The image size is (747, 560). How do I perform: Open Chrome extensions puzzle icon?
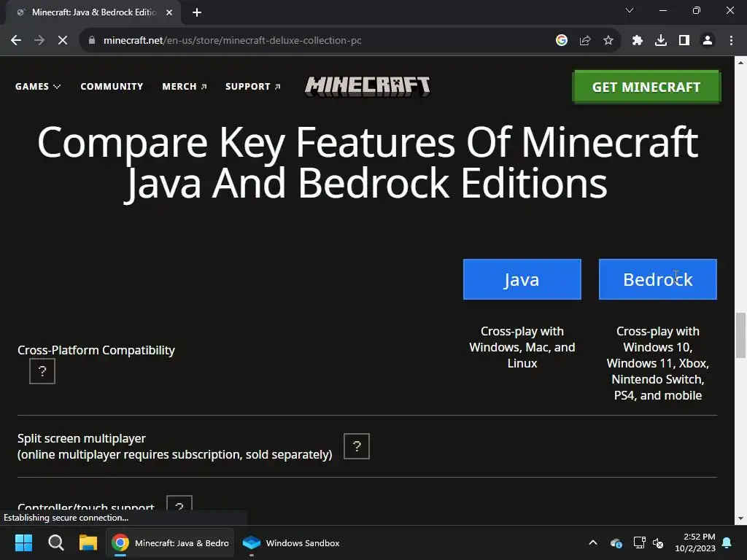(638, 41)
